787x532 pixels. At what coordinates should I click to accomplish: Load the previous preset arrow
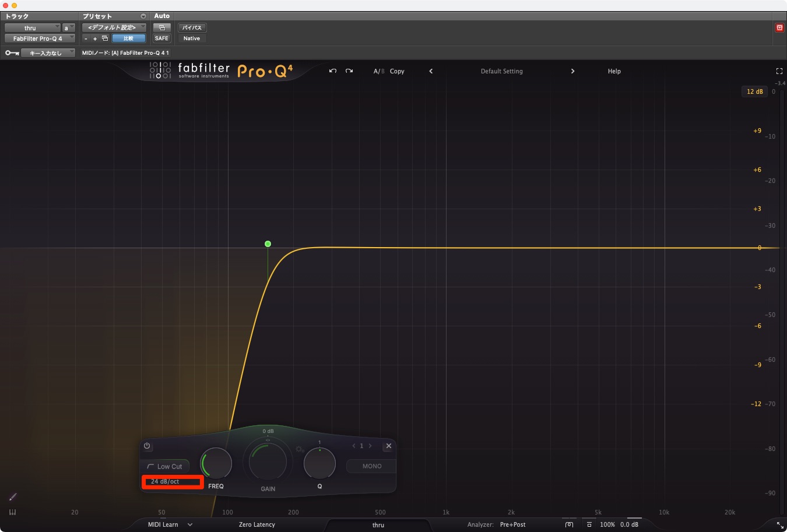click(431, 71)
